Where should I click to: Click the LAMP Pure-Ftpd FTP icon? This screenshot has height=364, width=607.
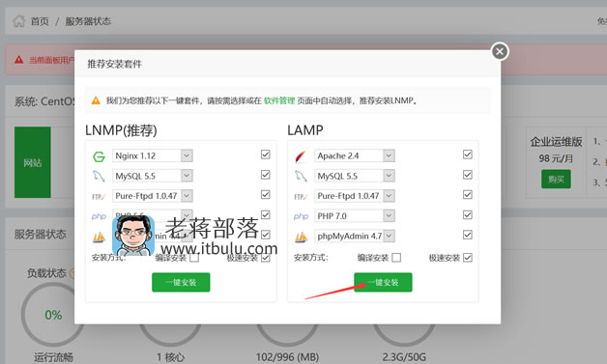tap(301, 197)
